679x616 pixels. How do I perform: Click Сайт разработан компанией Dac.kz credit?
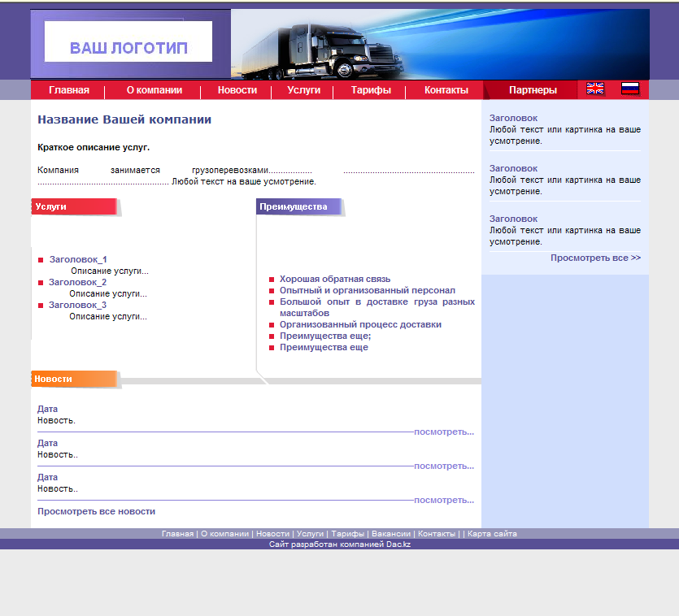(340, 544)
